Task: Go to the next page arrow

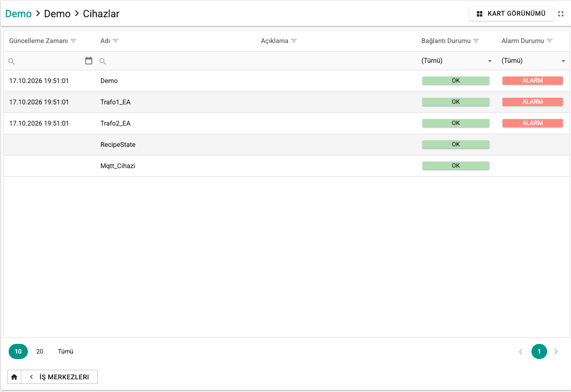Action: [x=556, y=351]
